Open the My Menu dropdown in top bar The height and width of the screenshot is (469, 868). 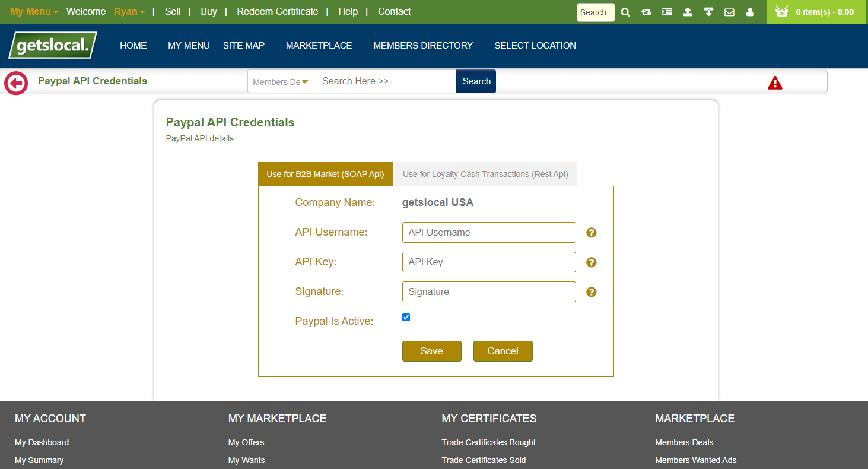(34, 11)
